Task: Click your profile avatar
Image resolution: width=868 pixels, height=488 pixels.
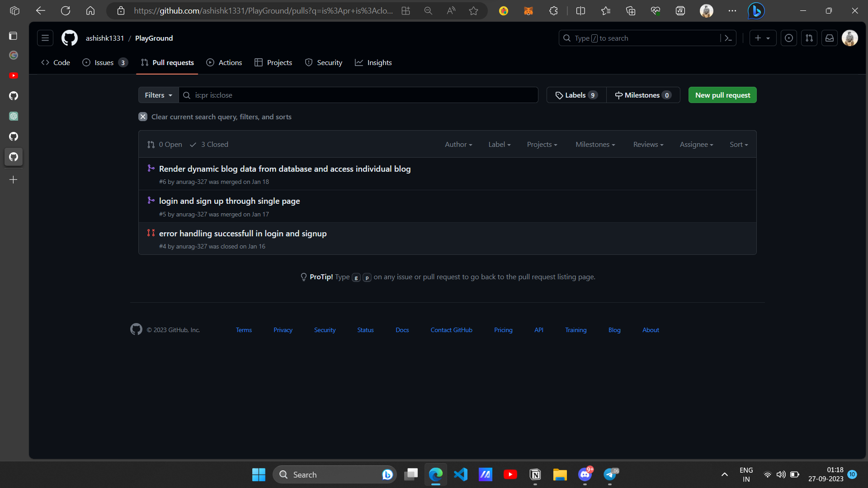Action: (x=850, y=38)
